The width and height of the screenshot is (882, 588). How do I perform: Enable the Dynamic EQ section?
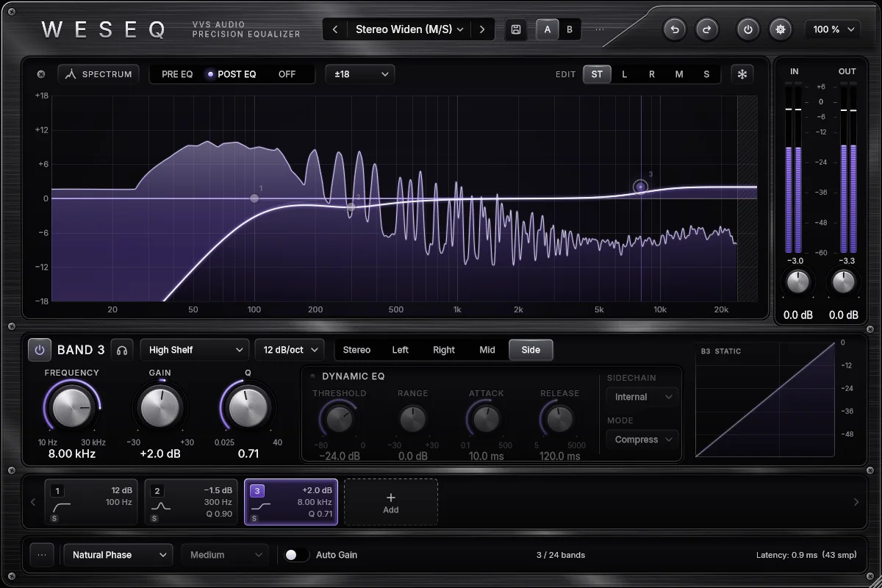tap(312, 376)
